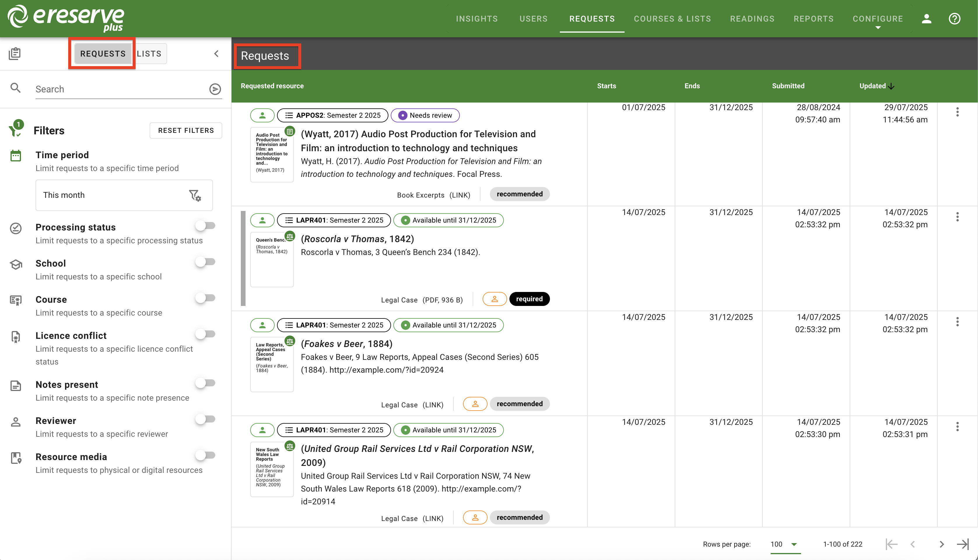Click inside the Search input field
Screen dimensions: 978x560
point(115,89)
